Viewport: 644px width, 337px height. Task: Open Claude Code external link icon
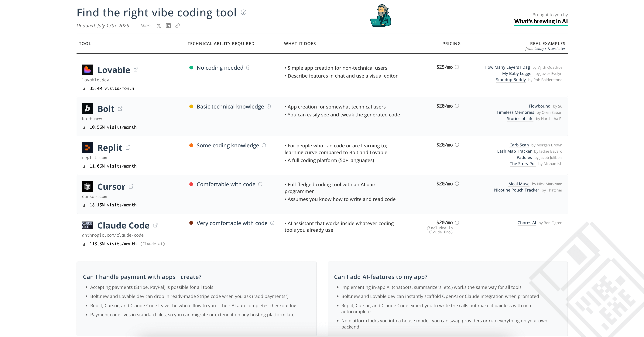155,225
